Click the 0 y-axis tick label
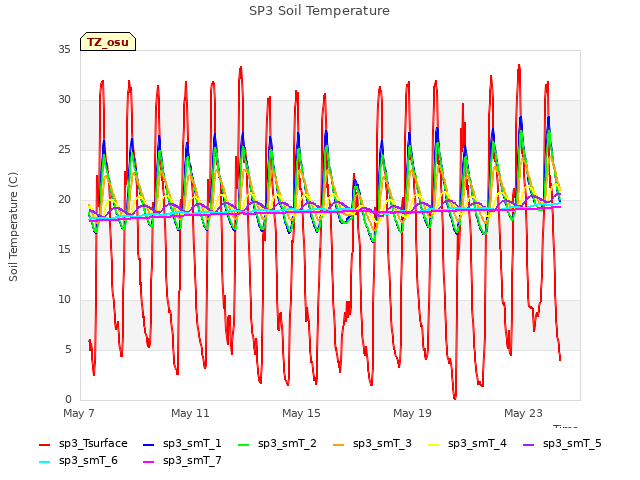Image resolution: width=640 pixels, height=480 pixels. 68,400
